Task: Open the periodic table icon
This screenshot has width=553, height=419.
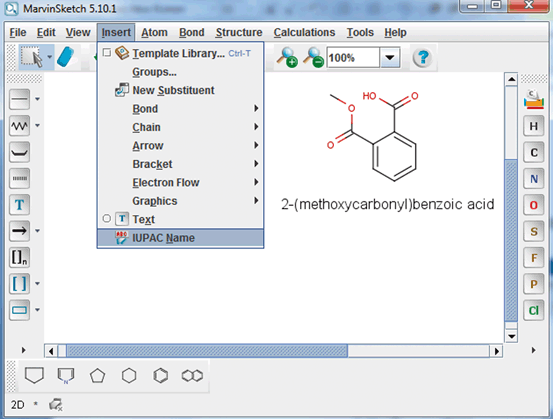Action: click(x=534, y=99)
